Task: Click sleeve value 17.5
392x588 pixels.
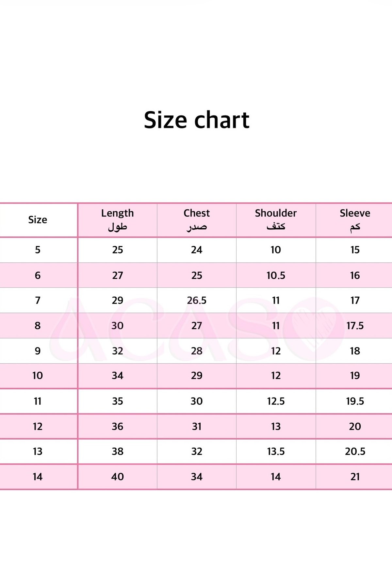Action: tap(355, 326)
